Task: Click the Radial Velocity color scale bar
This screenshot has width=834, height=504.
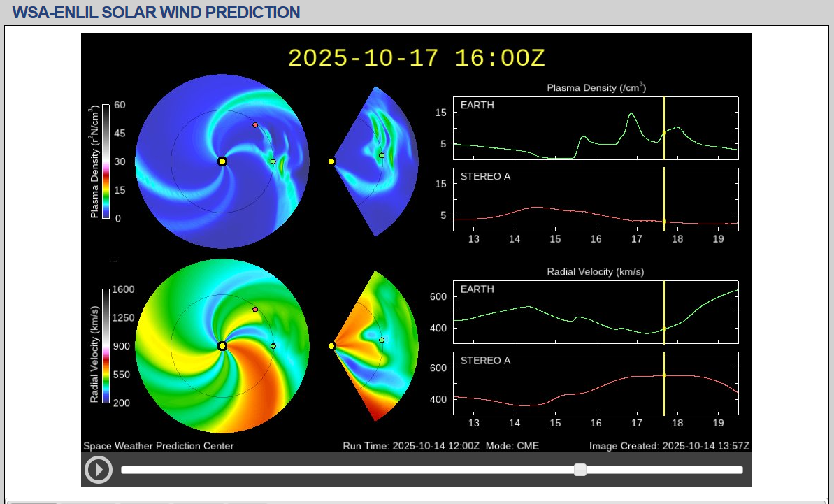Action: (106, 346)
